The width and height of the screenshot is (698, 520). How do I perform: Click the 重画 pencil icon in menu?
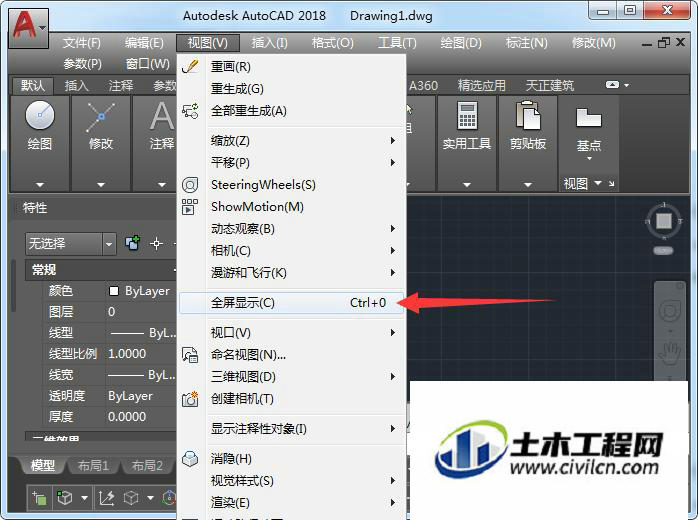tap(191, 67)
